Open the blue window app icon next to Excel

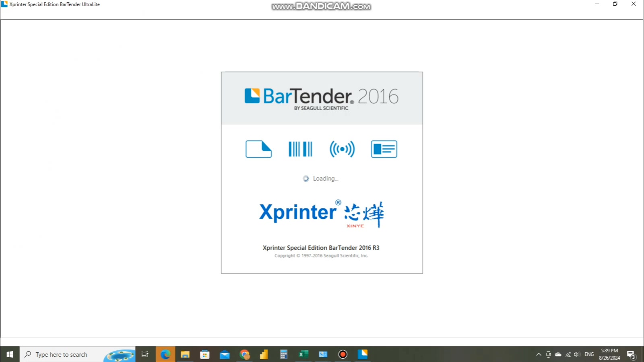point(323,354)
